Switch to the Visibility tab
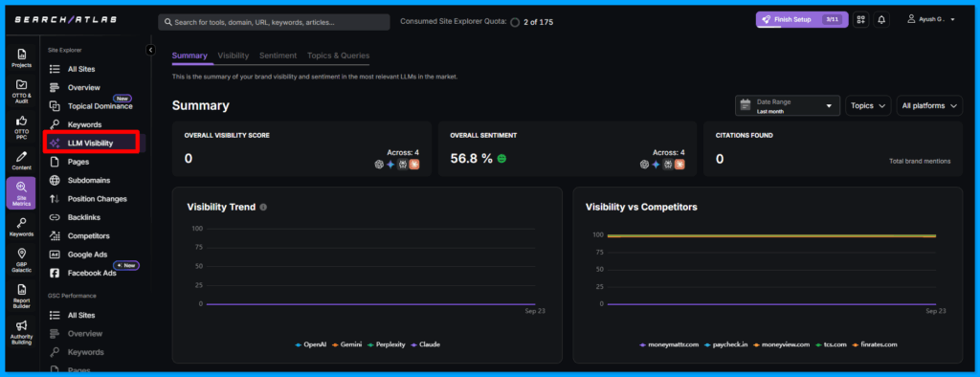 click(234, 55)
